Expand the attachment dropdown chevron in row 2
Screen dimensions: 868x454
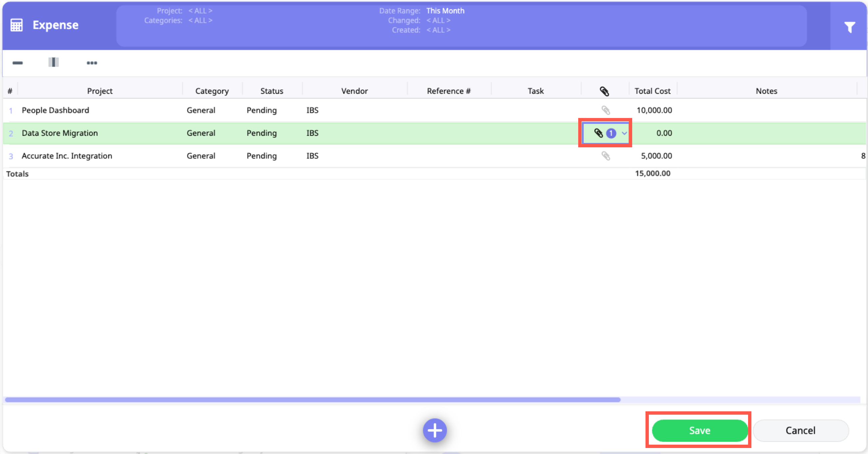click(x=625, y=133)
